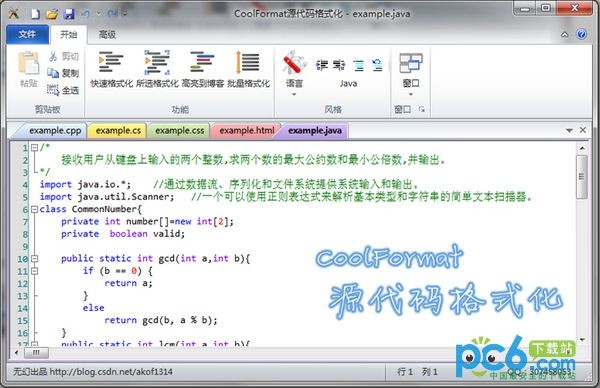
Task: Click the left-pointing indent style icon beside the knife
Action: [x=322, y=65]
